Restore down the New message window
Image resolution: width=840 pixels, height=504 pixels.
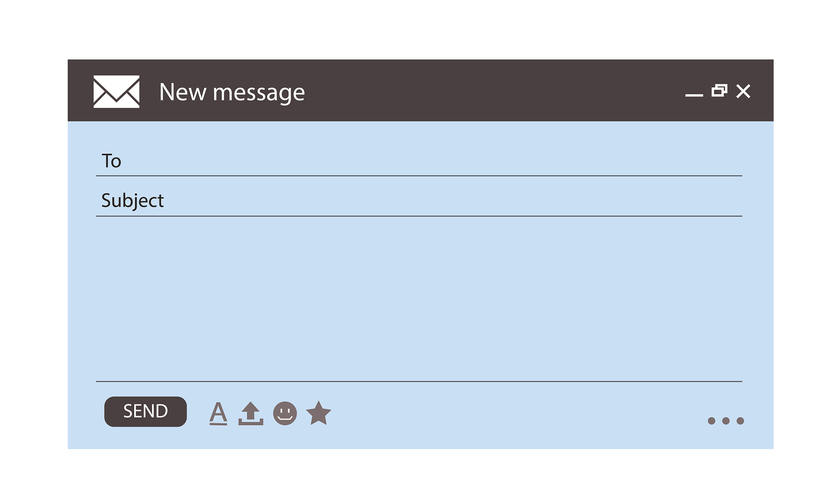click(x=719, y=91)
